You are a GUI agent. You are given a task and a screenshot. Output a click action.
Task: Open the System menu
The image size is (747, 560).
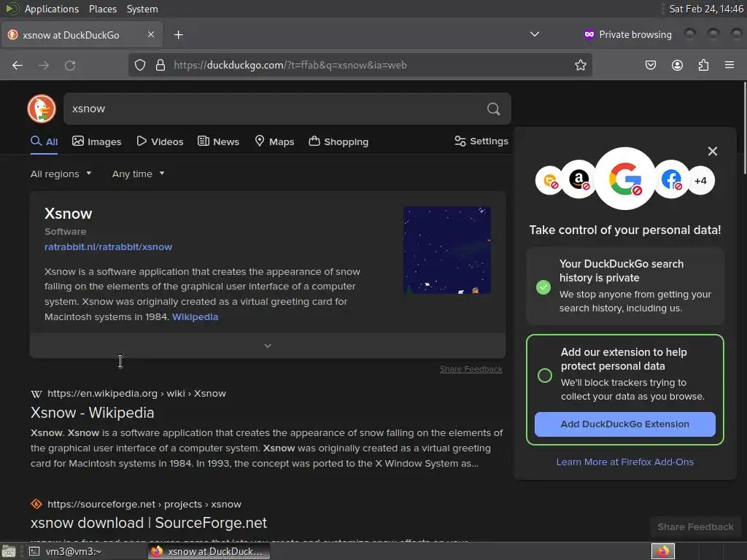pyautogui.click(x=142, y=9)
